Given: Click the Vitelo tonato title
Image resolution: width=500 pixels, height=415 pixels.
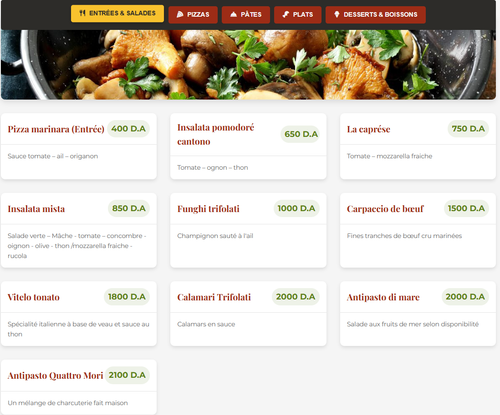Looking at the screenshot, I should pyautogui.click(x=34, y=297).
